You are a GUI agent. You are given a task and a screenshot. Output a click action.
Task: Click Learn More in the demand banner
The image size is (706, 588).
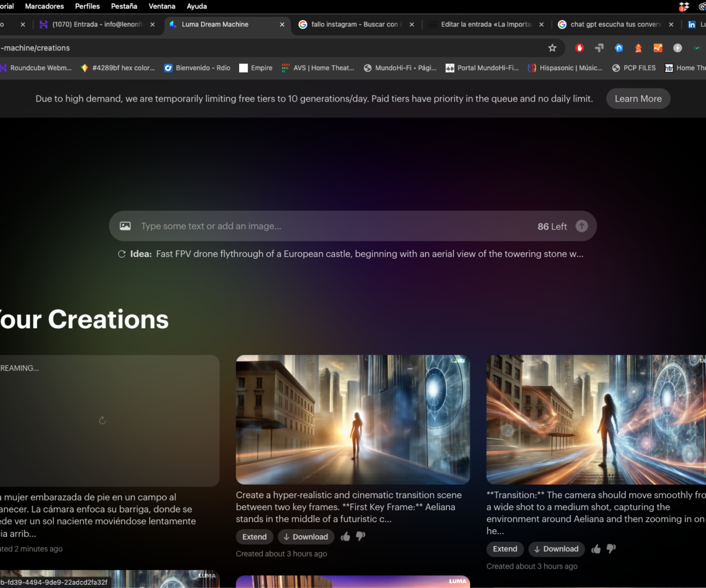pos(638,99)
